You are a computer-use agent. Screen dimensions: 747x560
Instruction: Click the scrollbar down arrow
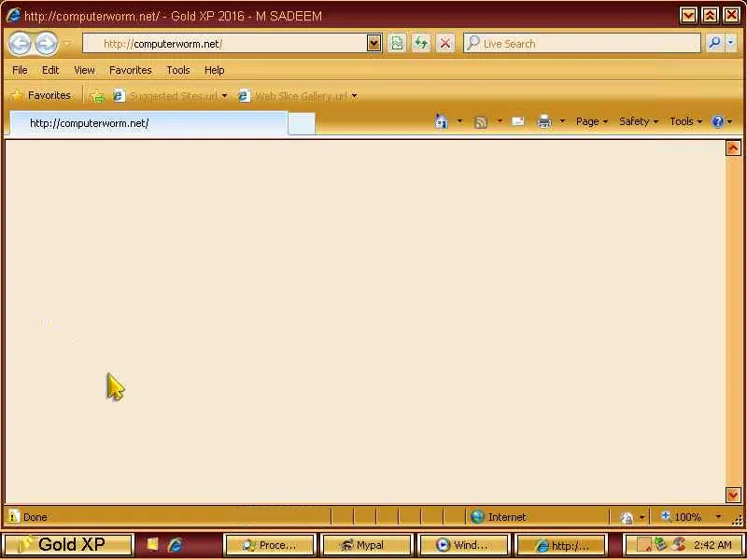pyautogui.click(x=733, y=495)
